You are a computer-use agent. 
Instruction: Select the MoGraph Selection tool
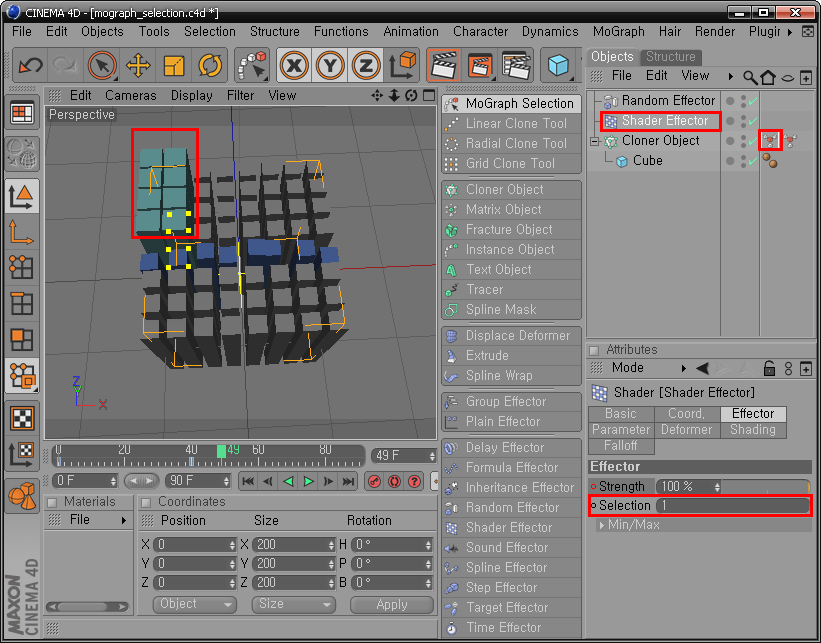pos(512,104)
